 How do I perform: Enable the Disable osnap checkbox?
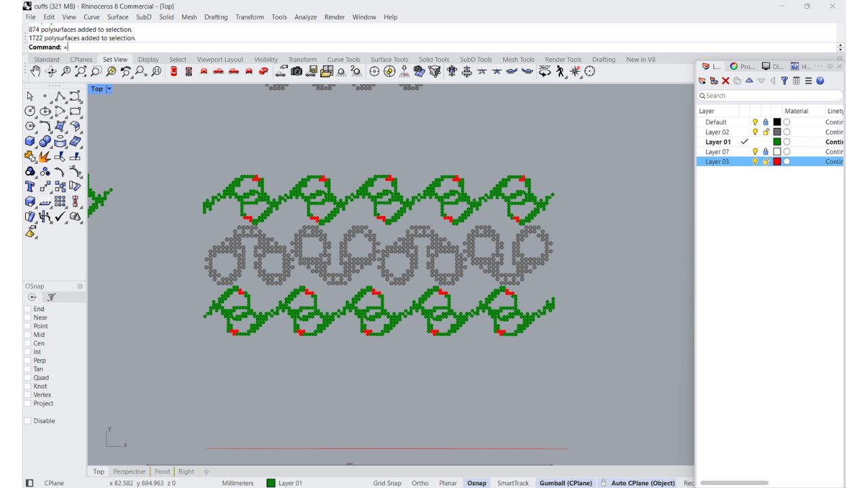[28, 421]
